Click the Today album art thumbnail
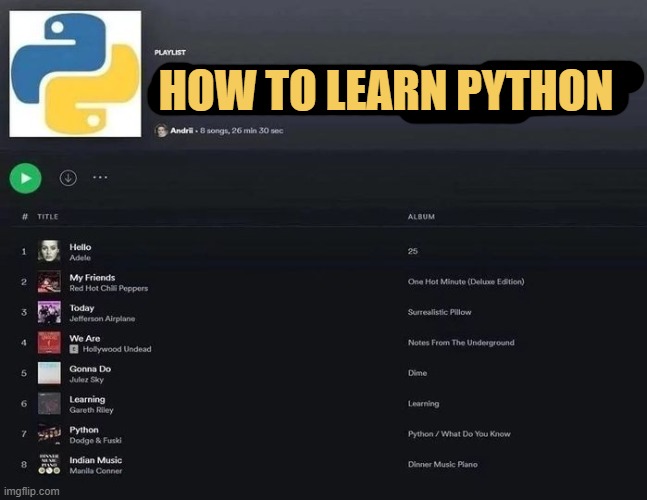Image resolution: width=647 pixels, height=500 pixels. [x=49, y=312]
